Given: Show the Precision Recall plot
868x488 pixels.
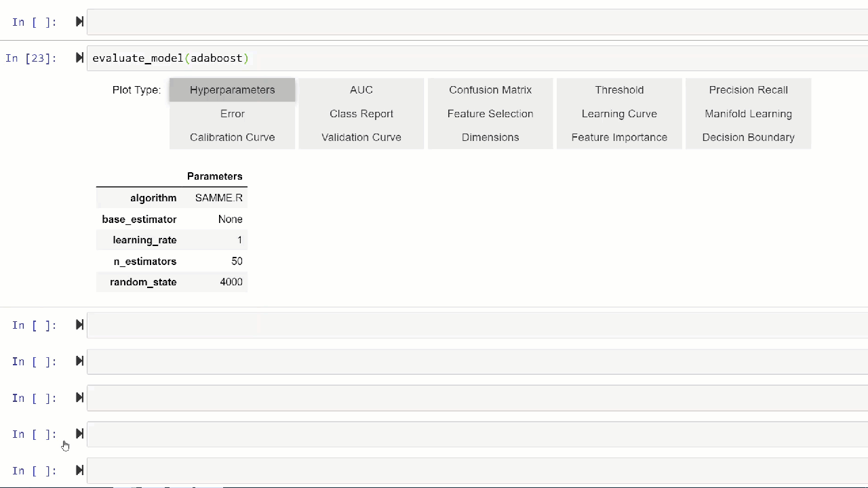Looking at the screenshot, I should 748,90.
